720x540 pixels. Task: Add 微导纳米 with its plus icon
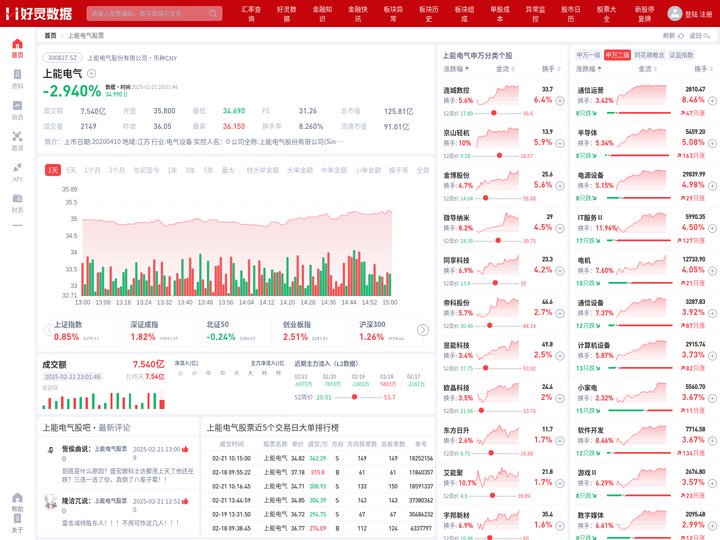pos(560,228)
